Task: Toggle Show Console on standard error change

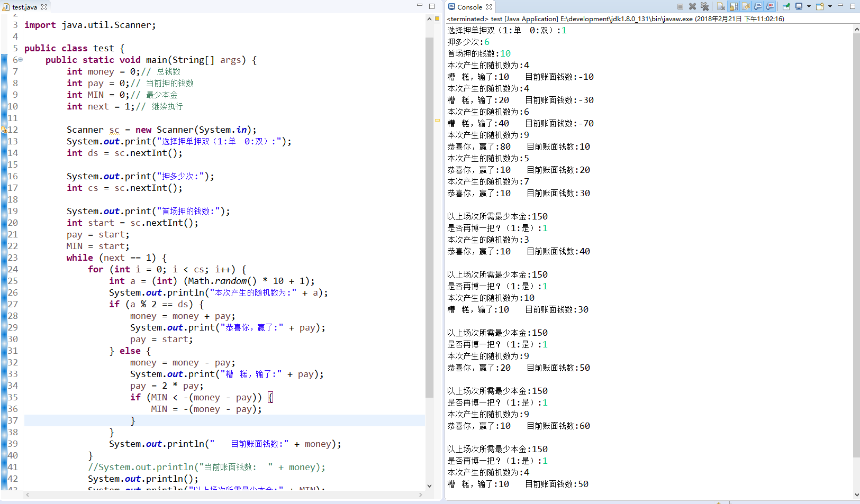Action: (x=770, y=6)
